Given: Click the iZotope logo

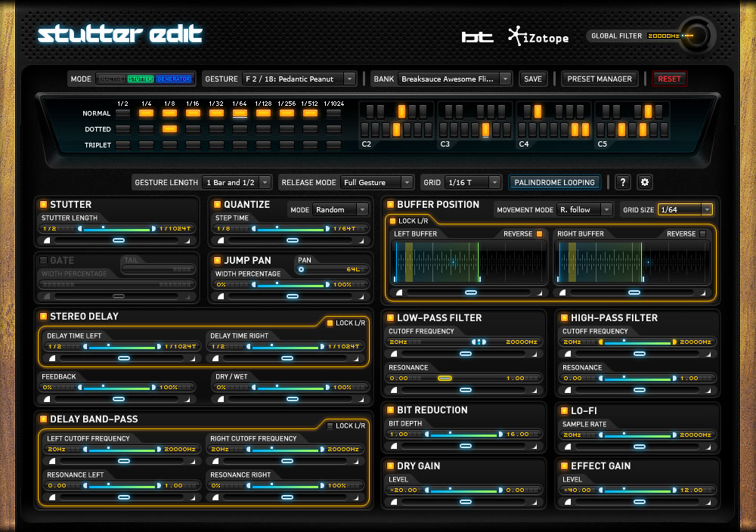Looking at the screenshot, I should coord(537,36).
